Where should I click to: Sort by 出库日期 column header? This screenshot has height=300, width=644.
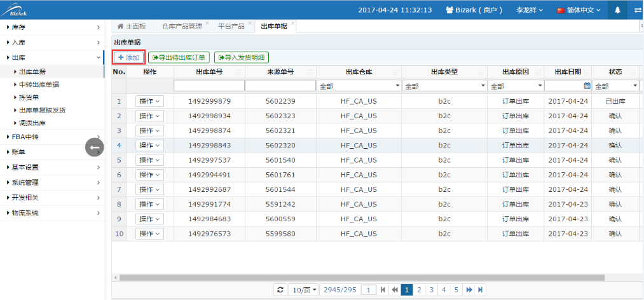(568, 72)
